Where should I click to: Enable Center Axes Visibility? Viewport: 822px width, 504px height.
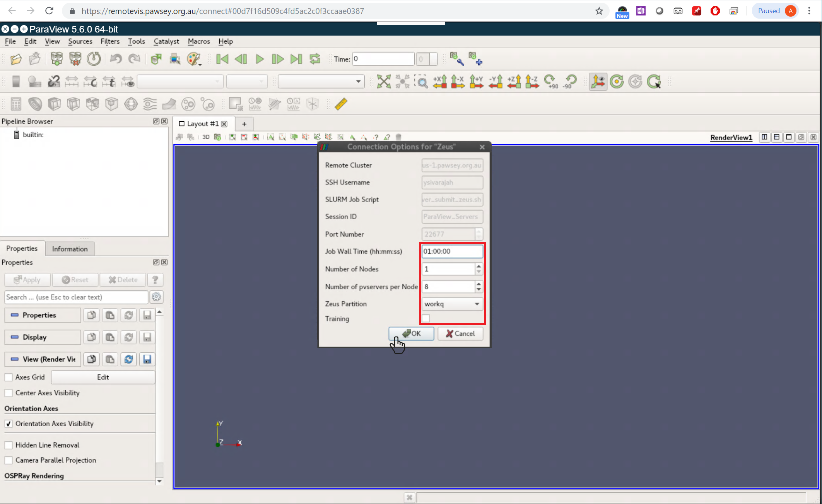[x=9, y=393]
